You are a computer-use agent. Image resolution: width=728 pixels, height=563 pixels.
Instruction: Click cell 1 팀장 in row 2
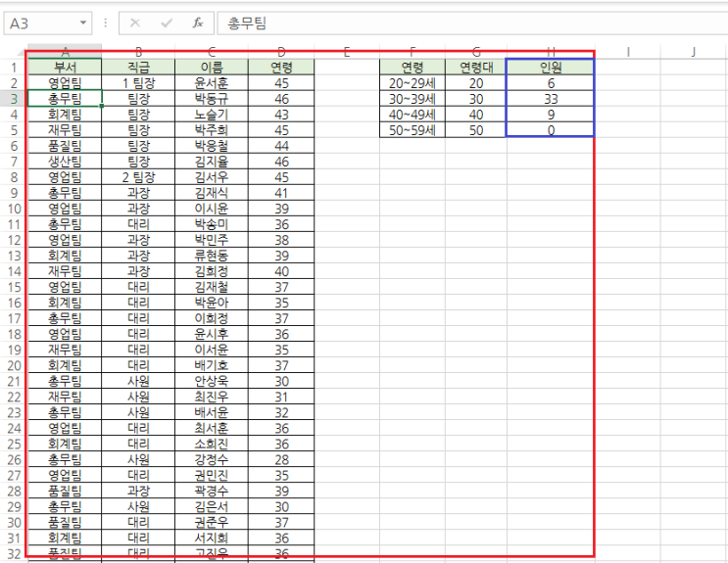[x=138, y=83]
